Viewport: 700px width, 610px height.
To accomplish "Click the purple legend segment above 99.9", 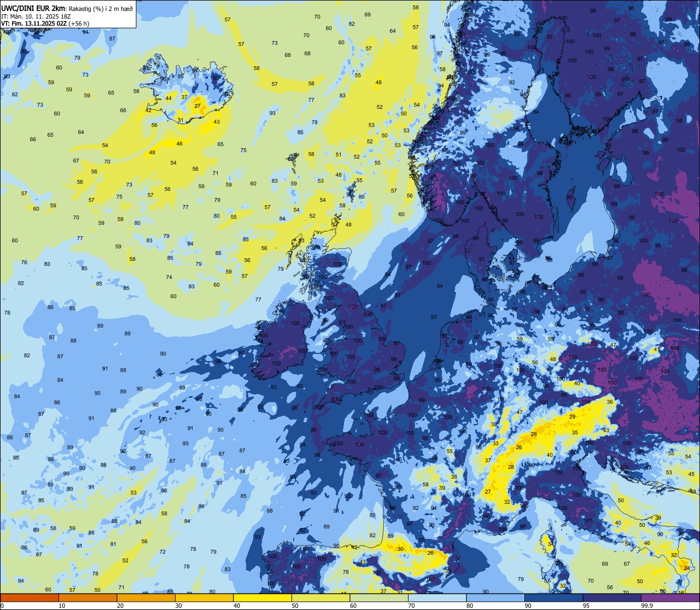I will coord(670,597).
